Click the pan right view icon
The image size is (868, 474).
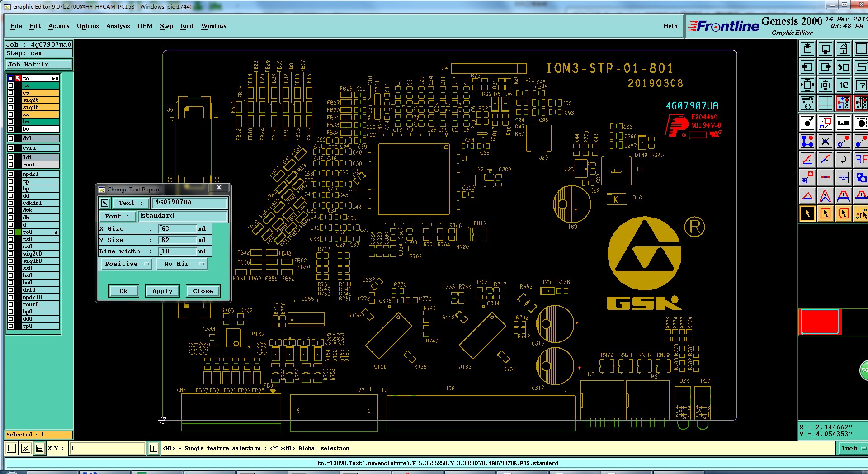(826, 67)
